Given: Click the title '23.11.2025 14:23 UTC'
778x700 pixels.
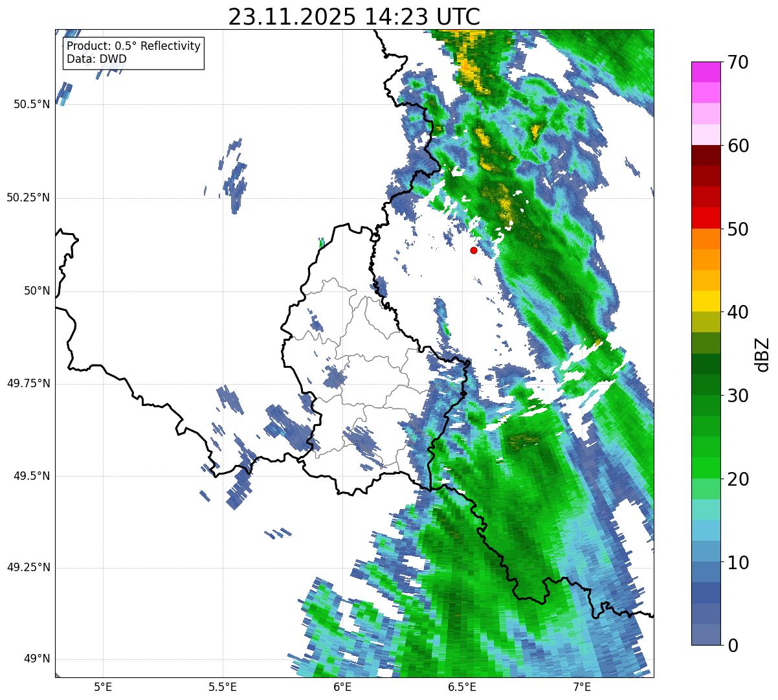Looking at the screenshot, I should [354, 17].
